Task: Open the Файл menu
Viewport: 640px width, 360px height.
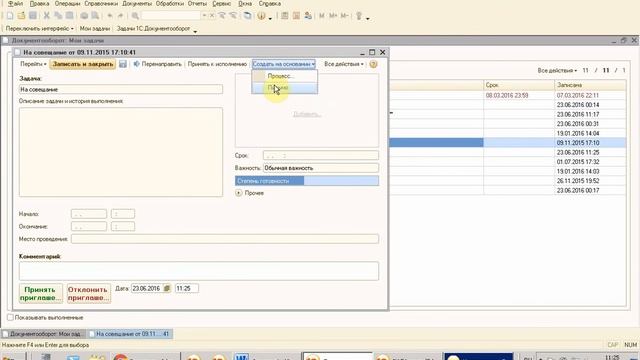Action: pyautogui.click(x=16, y=4)
